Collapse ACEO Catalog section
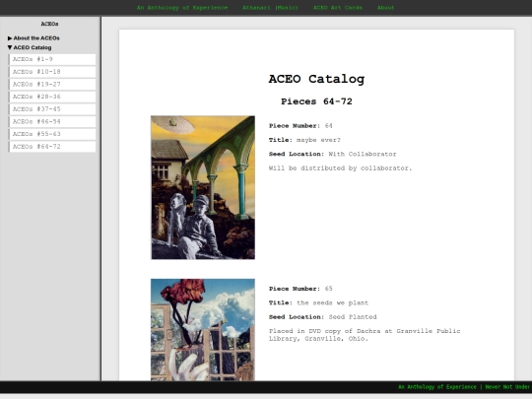 pyautogui.click(x=30, y=47)
